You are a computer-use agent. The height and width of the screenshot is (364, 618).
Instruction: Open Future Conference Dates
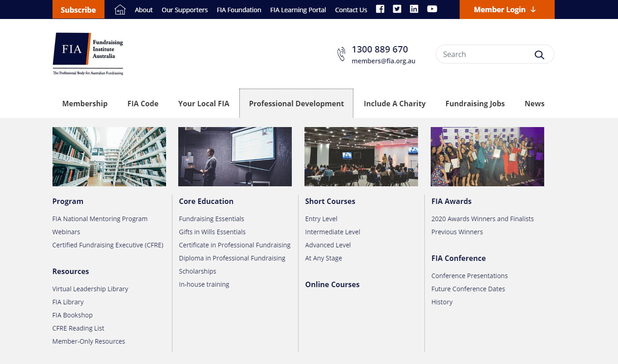pos(468,289)
